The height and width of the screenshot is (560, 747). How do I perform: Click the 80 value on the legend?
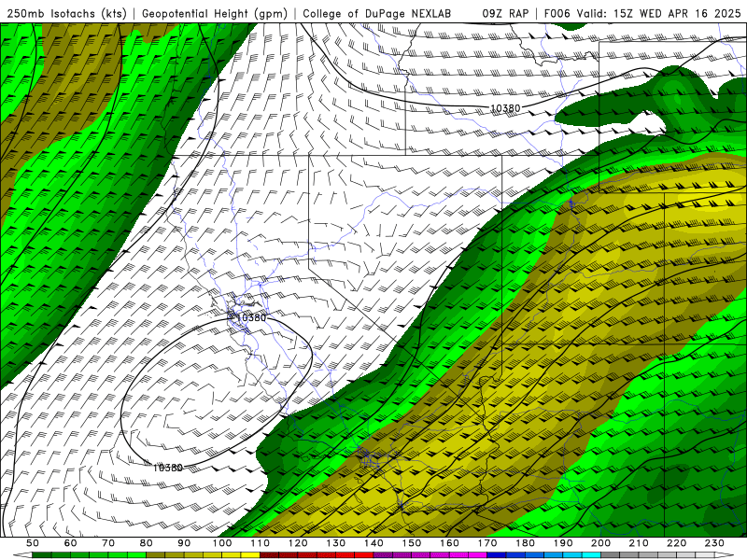click(x=147, y=543)
